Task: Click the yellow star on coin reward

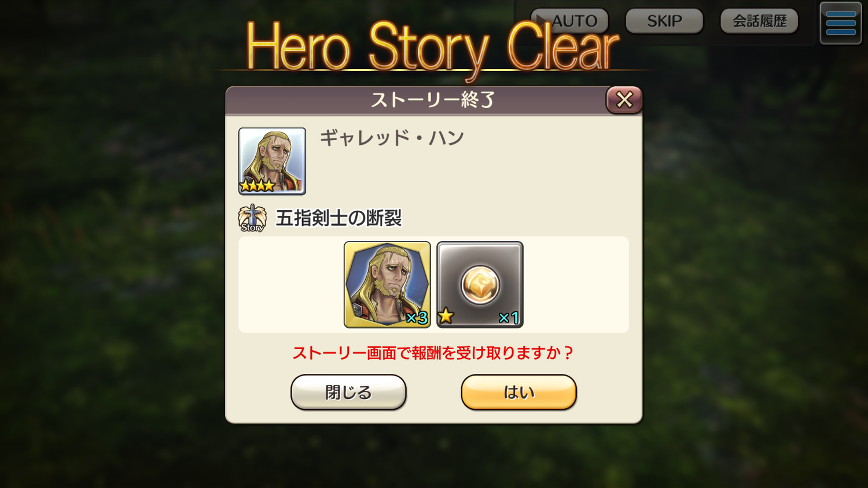Action: point(446,316)
